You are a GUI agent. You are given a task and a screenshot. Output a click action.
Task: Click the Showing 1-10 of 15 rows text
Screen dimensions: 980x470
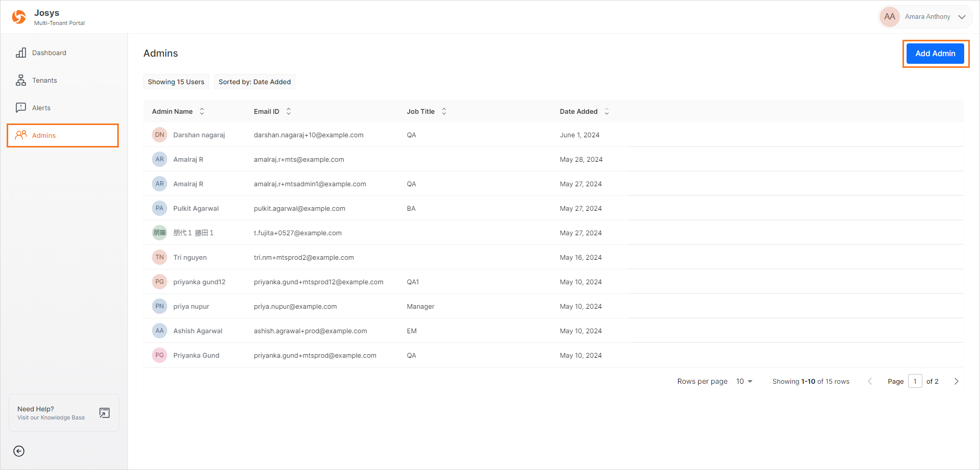811,381
